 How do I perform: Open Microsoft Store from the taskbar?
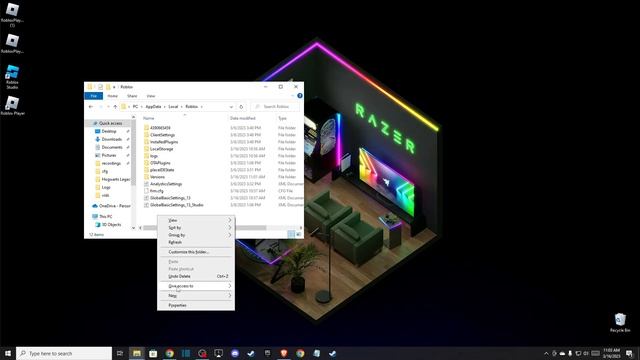pyautogui.click(x=153, y=353)
